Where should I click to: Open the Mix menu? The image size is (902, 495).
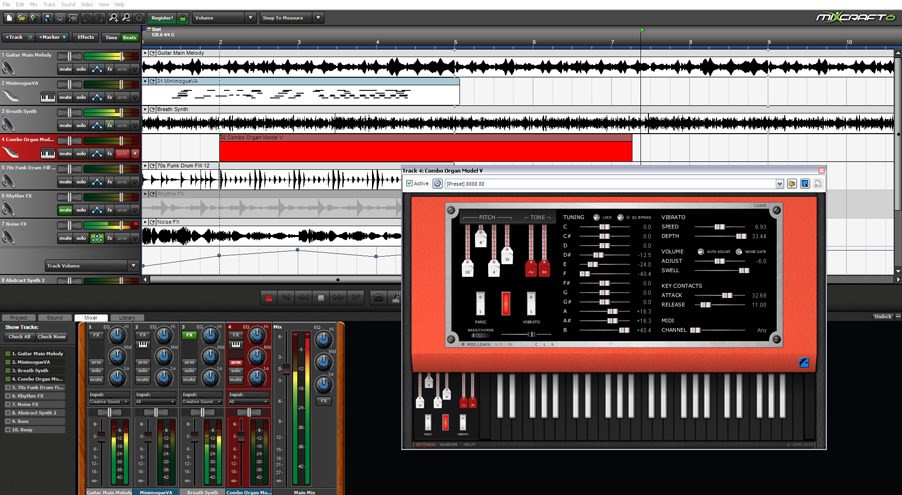[34, 4]
